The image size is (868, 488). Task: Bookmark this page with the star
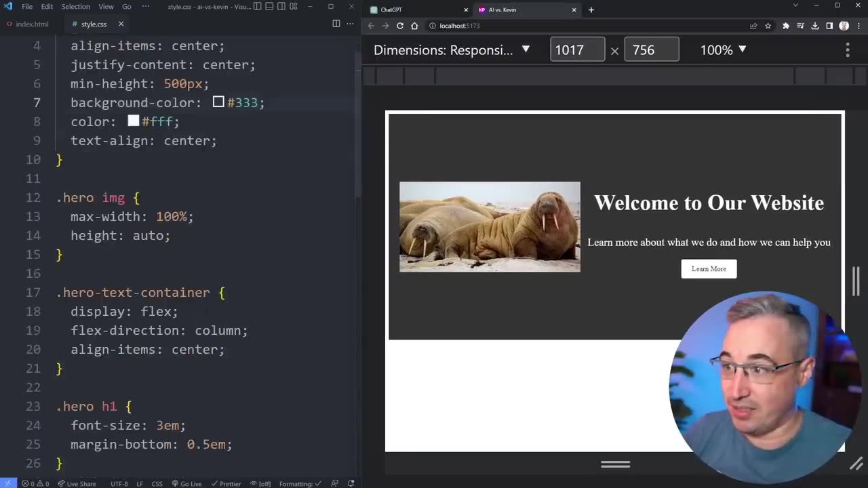[x=768, y=26]
